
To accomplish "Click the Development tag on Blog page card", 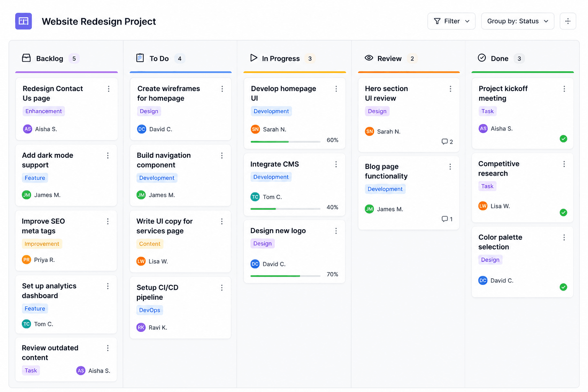I will (x=385, y=189).
